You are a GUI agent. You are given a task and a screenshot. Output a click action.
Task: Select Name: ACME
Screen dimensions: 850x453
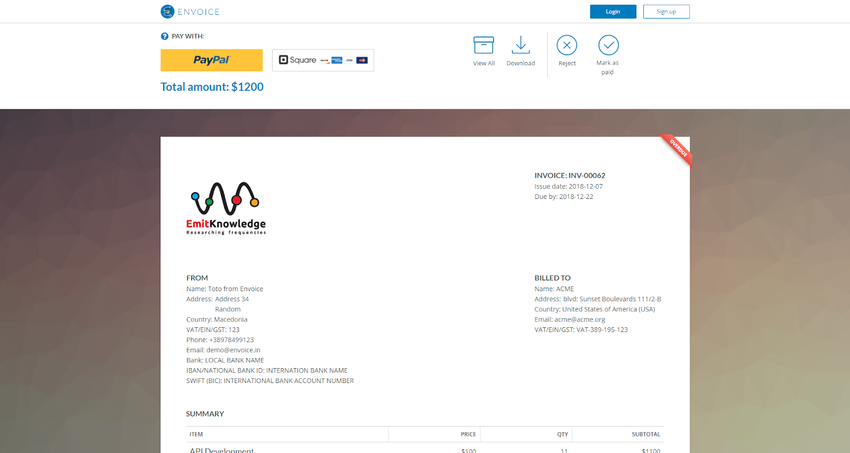554,289
